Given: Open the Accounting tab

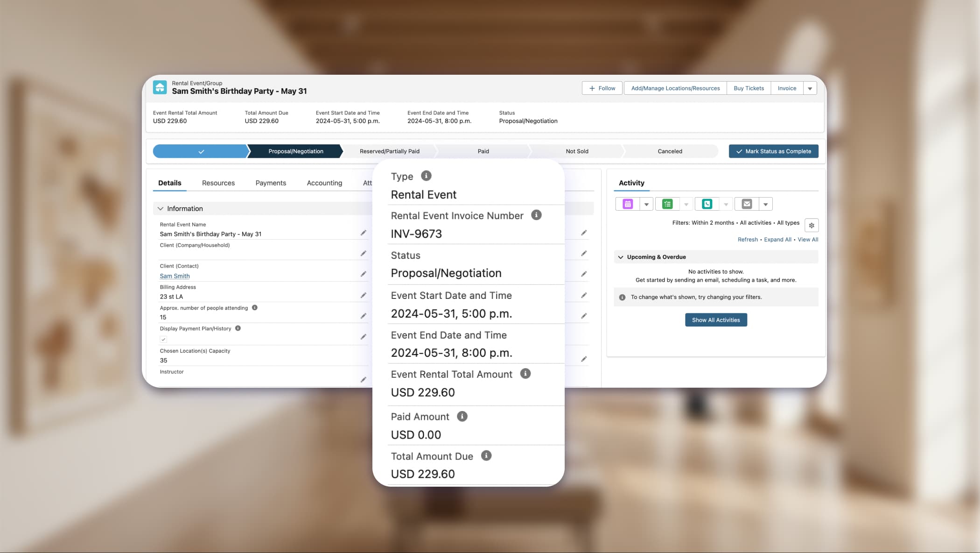Looking at the screenshot, I should pos(324,183).
